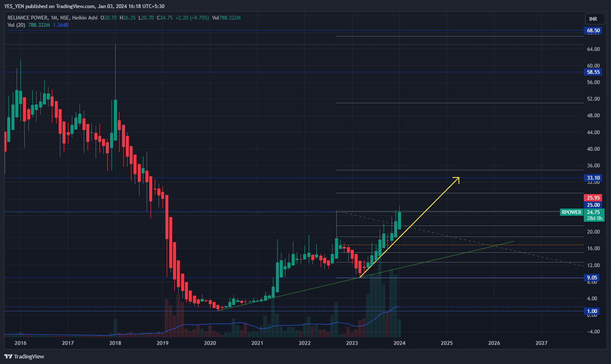This screenshot has height=364, width=611.
Task: Click the blue 25.00 price label
Action: (593, 205)
